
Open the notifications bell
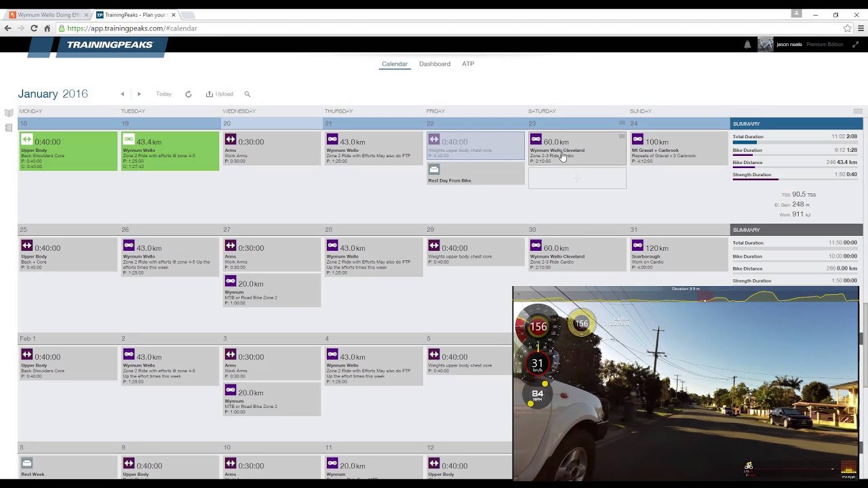tap(747, 45)
